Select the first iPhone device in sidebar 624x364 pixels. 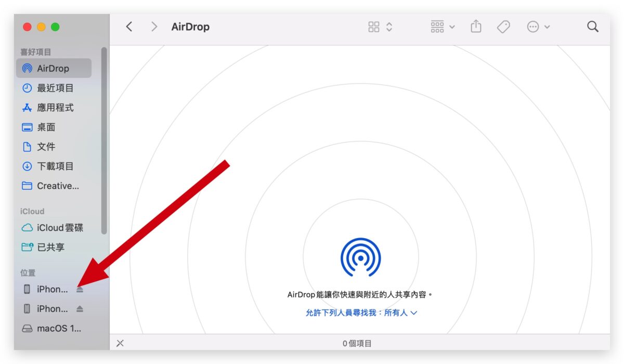(x=46, y=289)
